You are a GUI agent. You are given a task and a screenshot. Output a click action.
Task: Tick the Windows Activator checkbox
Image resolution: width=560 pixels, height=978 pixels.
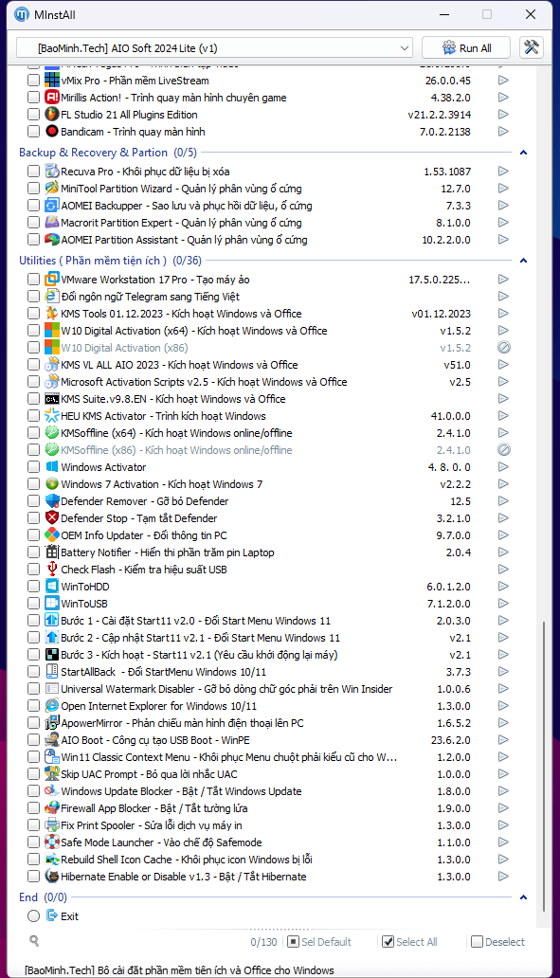pos(34,467)
